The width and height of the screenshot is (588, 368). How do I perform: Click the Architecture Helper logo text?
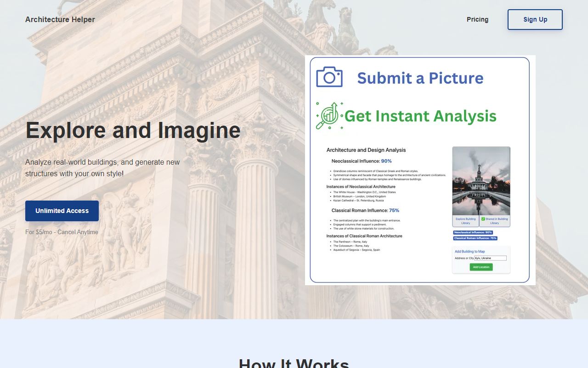[60, 19]
